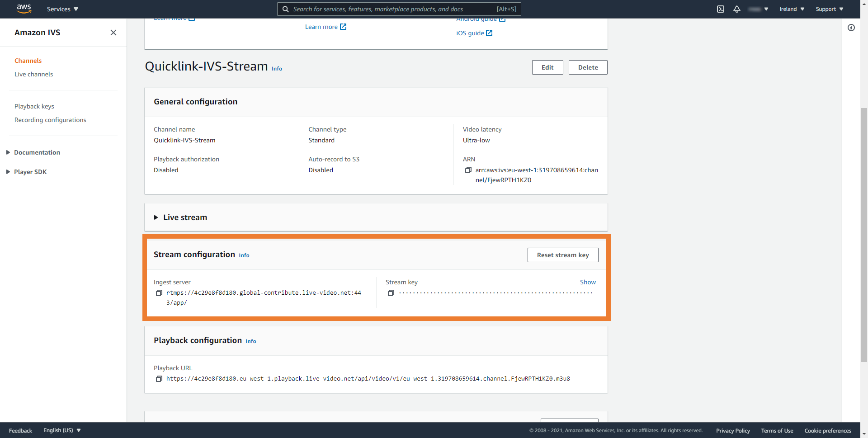
Task: Open the CloudShell terminal icon
Action: [x=721, y=9]
